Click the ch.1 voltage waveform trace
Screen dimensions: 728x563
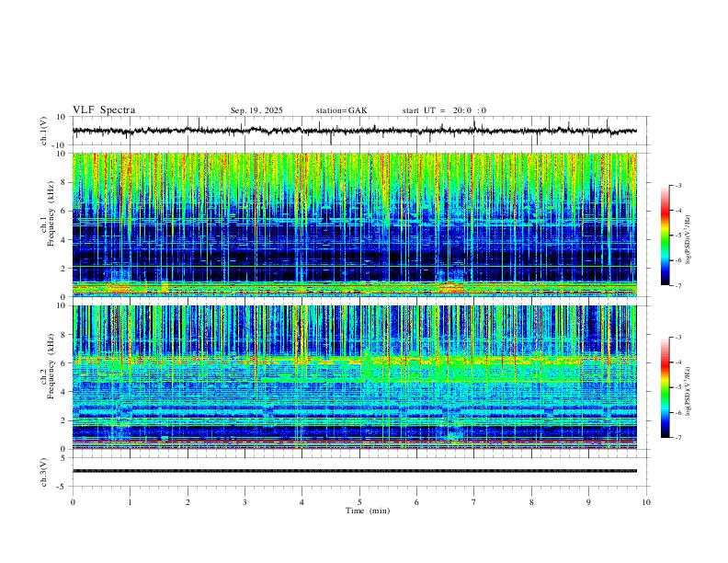354,131
